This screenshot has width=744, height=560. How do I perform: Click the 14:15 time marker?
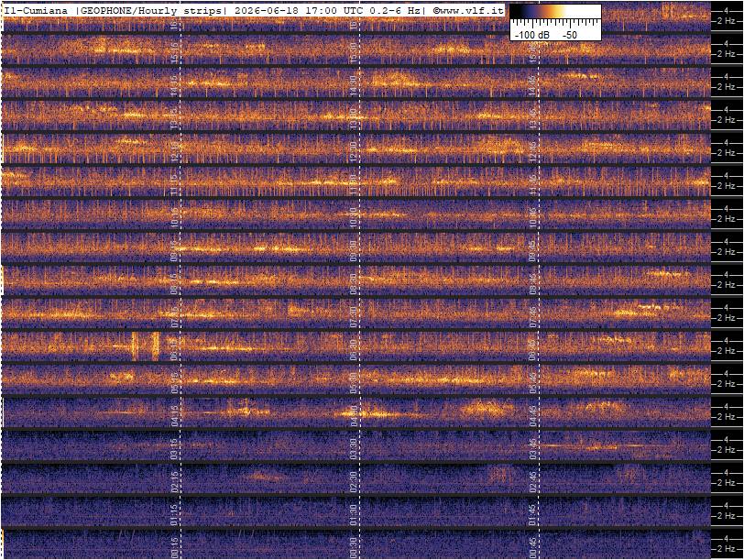point(175,85)
